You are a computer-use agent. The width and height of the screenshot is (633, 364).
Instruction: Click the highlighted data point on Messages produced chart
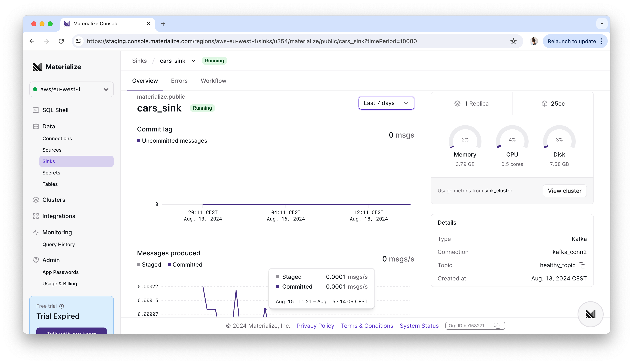coord(265,310)
